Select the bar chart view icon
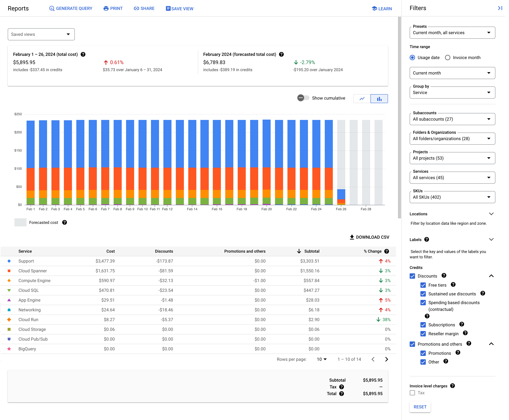This screenshot has height=420, width=509. pos(379,99)
